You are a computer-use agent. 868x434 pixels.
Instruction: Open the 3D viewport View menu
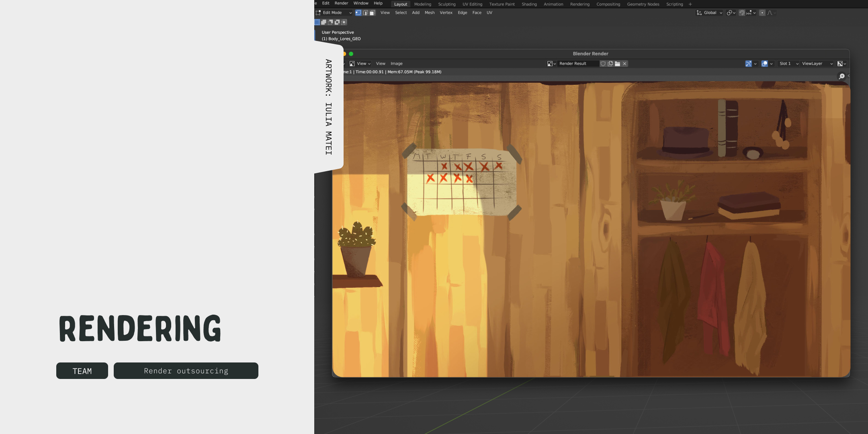pos(385,13)
